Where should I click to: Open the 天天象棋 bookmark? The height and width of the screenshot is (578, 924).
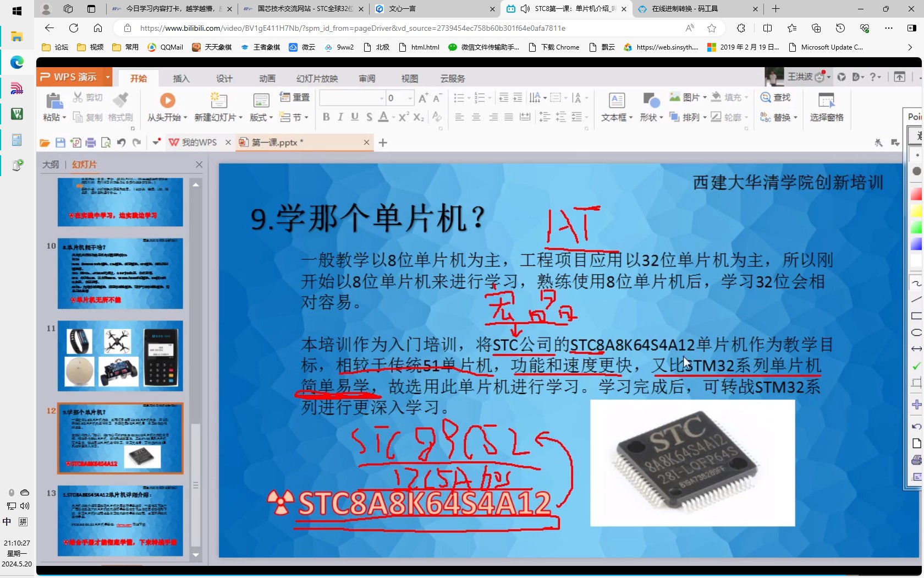[212, 47]
